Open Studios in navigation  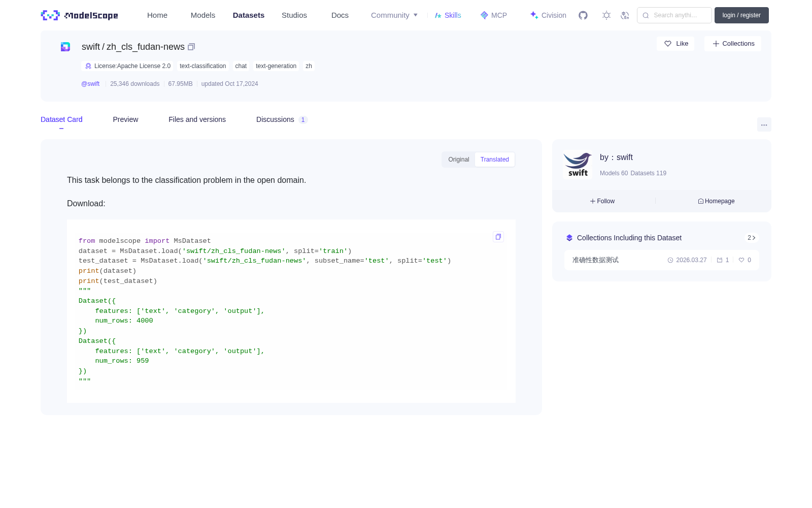[x=294, y=15]
